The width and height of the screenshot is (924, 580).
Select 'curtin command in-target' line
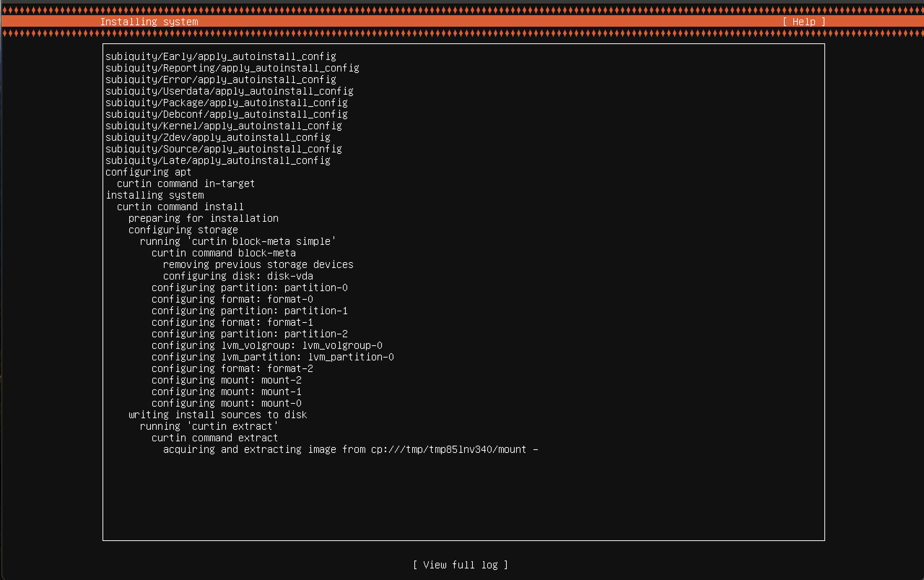186,183
